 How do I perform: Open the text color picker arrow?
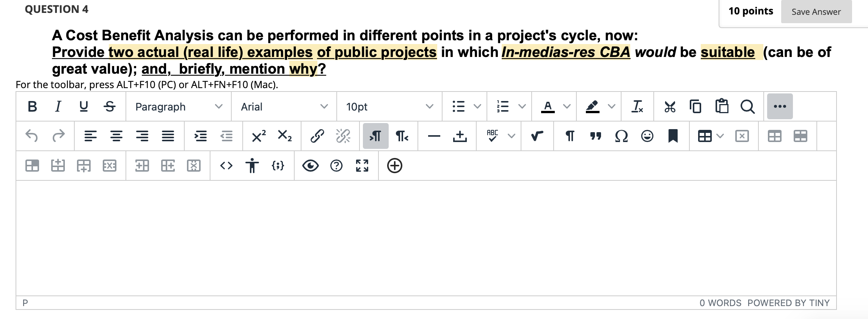[x=567, y=106]
